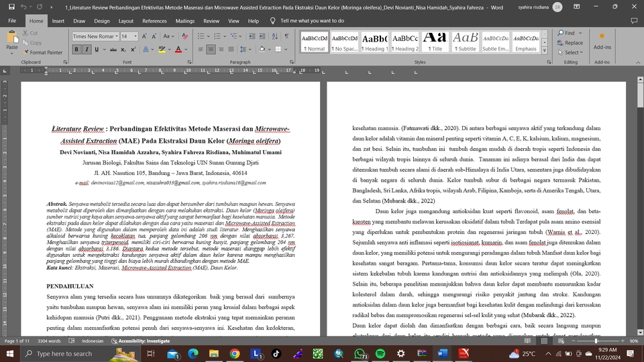This screenshot has width=644, height=362.
Task: Switch to the Layout tab
Action: pos(126,21)
